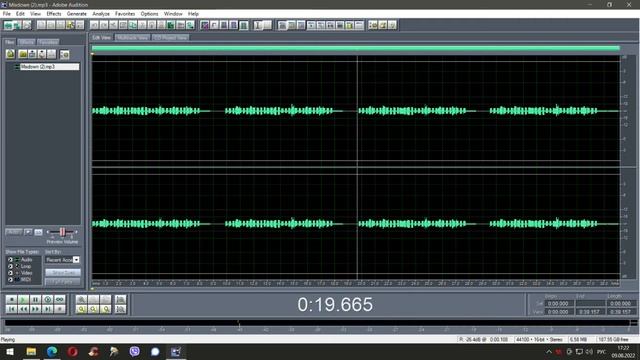Switch to the Effects panel tab
Screen dimensions: 640x360
(x=27, y=42)
